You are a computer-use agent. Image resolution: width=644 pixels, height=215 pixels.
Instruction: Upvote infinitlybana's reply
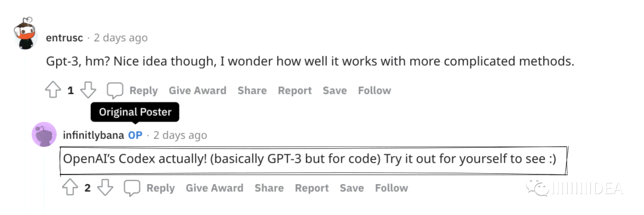(x=70, y=188)
